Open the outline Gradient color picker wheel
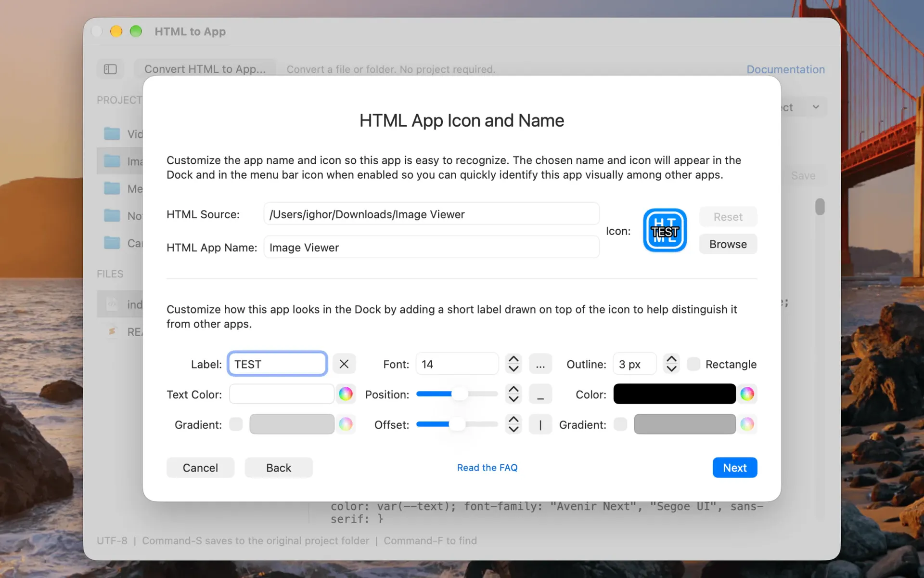This screenshot has height=578, width=924. pyautogui.click(x=747, y=424)
